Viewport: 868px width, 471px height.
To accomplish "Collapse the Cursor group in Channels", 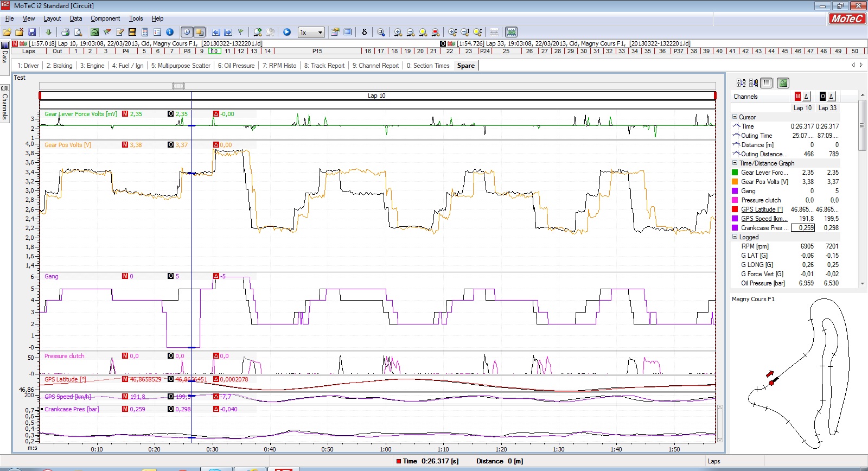I will click(x=735, y=117).
